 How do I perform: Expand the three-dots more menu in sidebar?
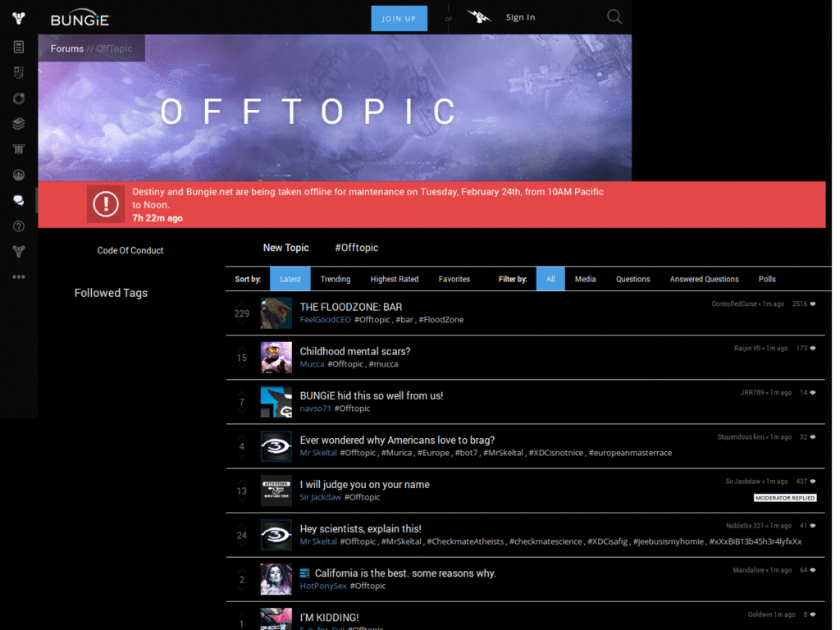pyautogui.click(x=19, y=277)
